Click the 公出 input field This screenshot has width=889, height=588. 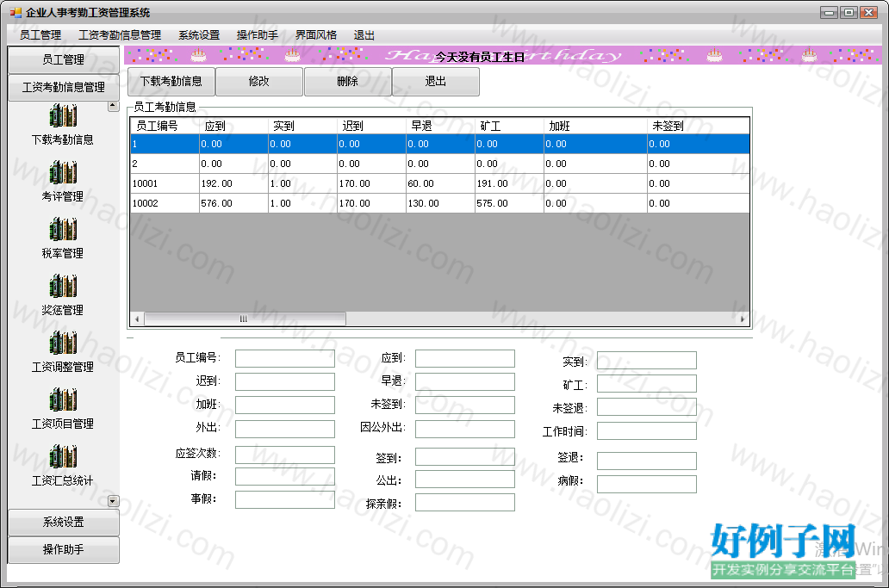465,479
